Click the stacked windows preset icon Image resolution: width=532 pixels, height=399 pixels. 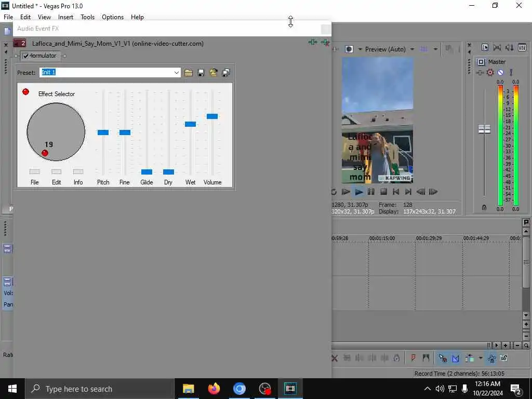point(226,73)
